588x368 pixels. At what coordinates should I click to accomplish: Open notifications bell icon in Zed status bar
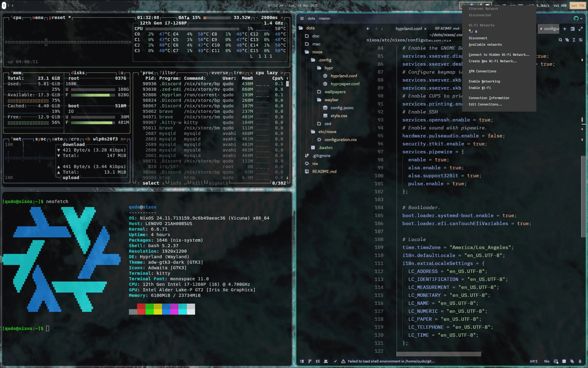580,361
